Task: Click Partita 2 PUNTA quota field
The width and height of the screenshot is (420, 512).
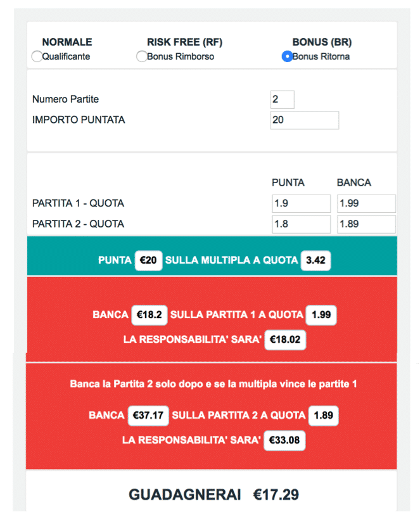Action: [x=301, y=224]
